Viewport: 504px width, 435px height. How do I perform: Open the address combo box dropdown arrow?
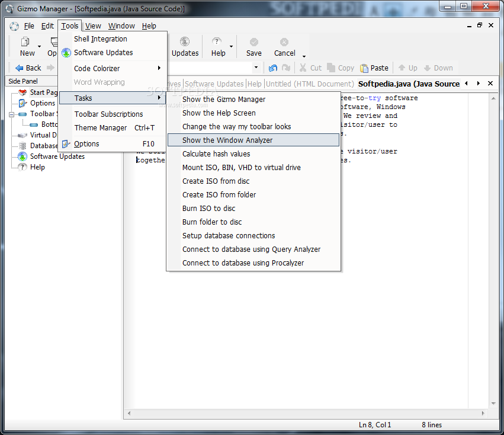256,68
